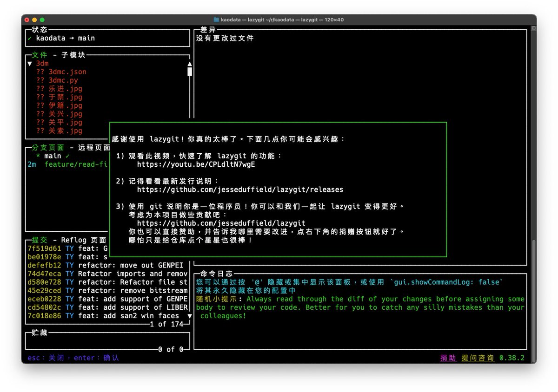Select file 关兴.jpg

tap(59, 114)
